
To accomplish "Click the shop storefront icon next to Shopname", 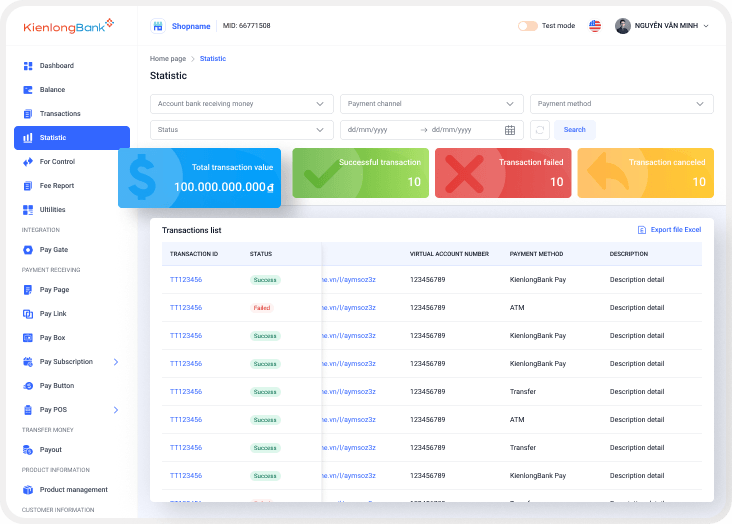I will tap(158, 26).
